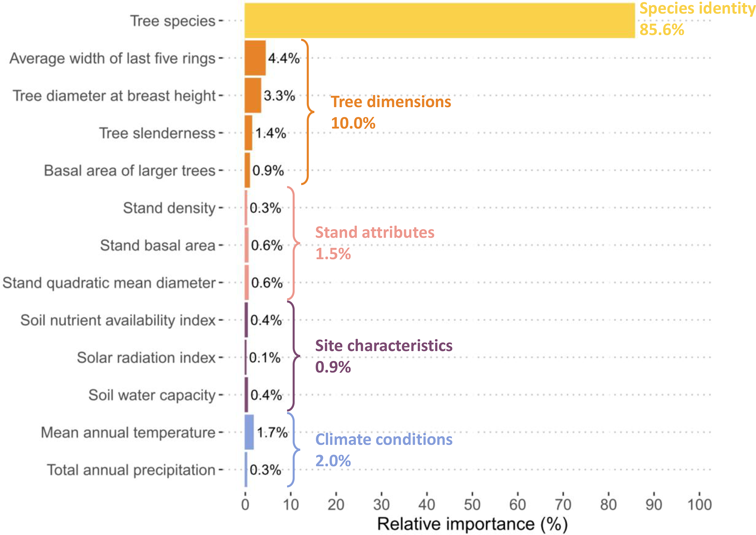Select the Tree diameter at breast height bar
Screen dimensions: 756x535
253,95
